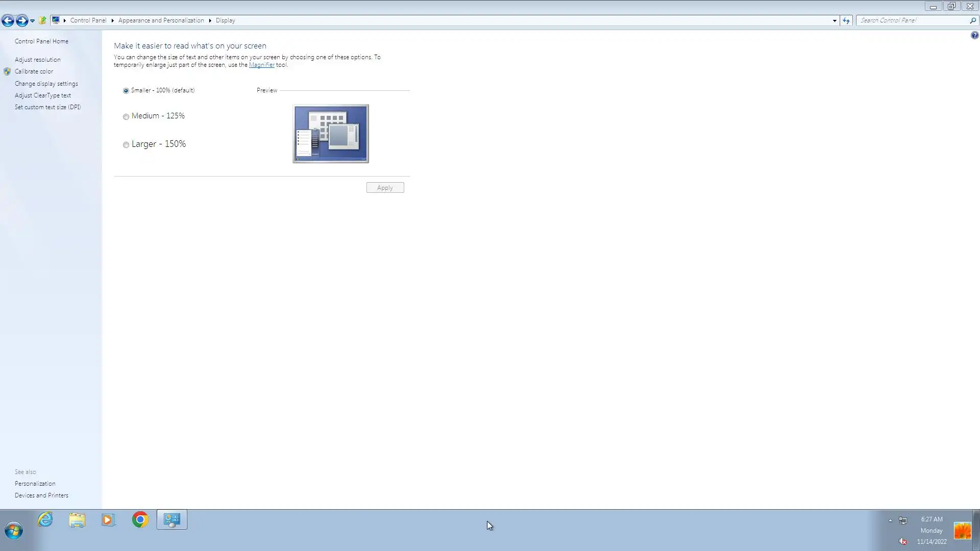Viewport: 980px width, 551px height.
Task: Select Larger - 150% text size
Action: (126, 145)
